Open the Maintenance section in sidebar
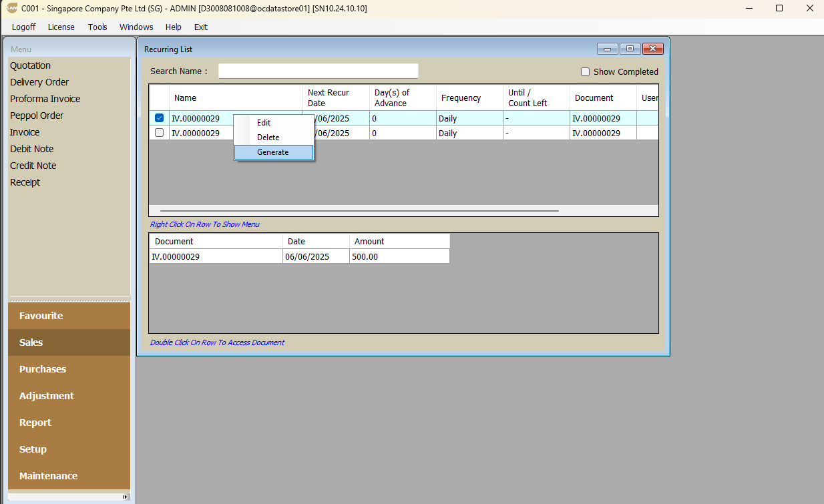Screen dimensions: 824x504 (x=48, y=476)
